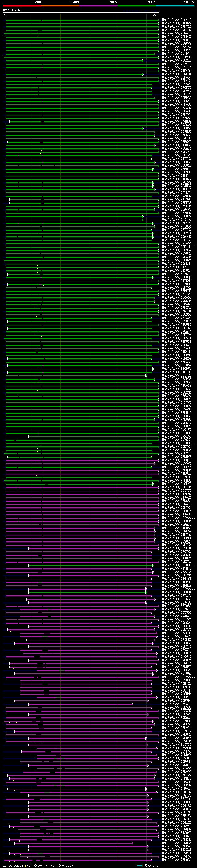Select the UniRef100_B9QF78 label

point(177,88)
